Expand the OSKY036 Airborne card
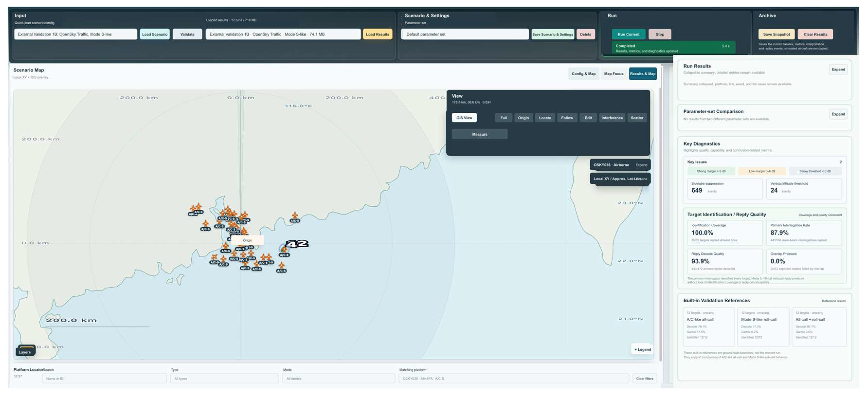Image resolution: width=868 pixels, height=394 pixels. (641, 165)
